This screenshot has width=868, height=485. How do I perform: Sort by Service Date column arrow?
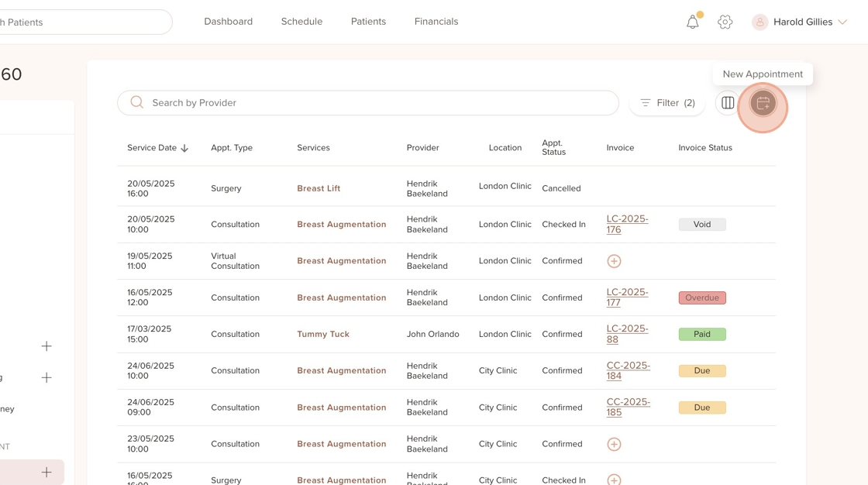click(x=184, y=148)
